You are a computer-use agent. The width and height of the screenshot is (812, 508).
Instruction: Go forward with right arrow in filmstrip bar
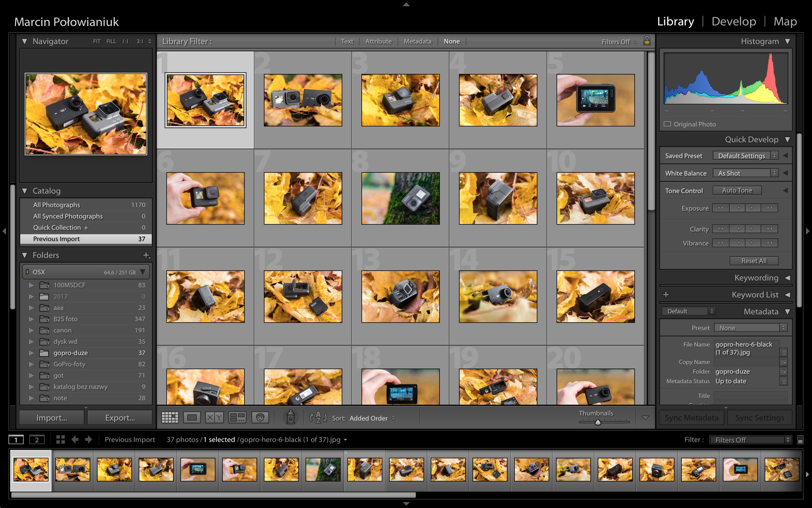(88, 439)
